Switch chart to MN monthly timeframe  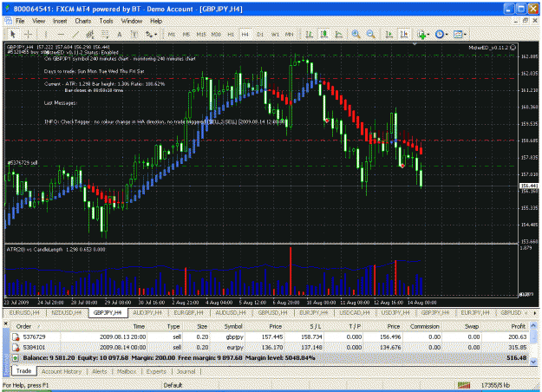tap(289, 34)
